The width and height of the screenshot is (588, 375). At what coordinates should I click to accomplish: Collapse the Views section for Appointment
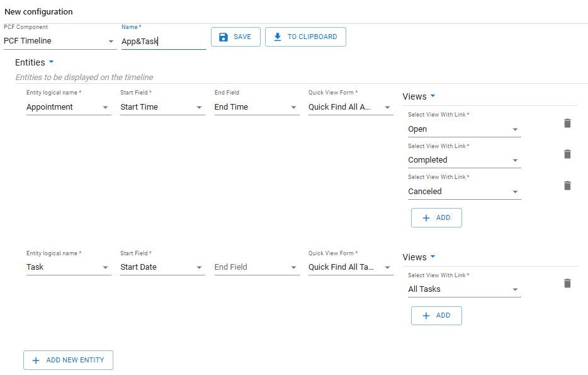(433, 96)
